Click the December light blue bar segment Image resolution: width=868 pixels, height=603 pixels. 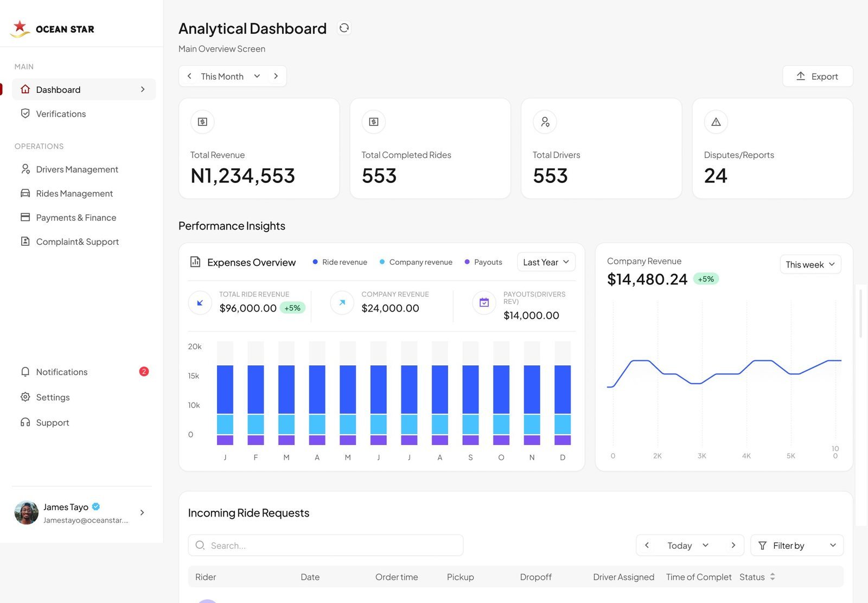tap(563, 424)
